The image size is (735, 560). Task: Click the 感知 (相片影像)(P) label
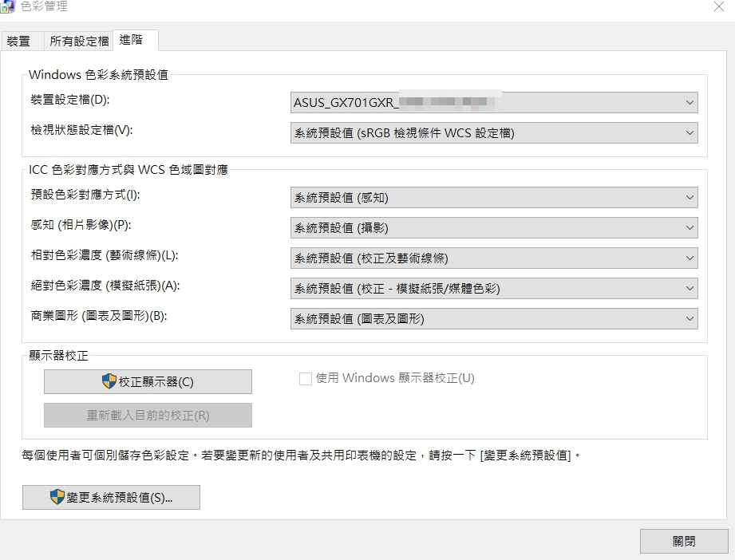[x=81, y=225]
